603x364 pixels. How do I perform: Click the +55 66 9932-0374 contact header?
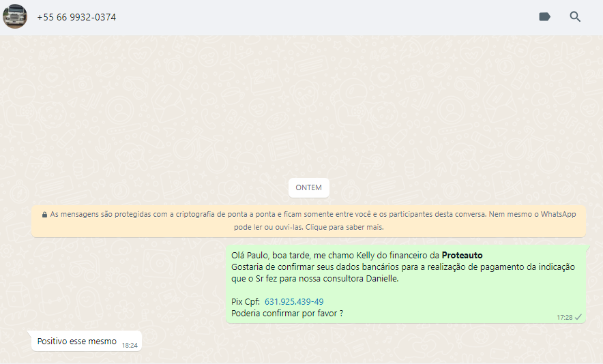coord(76,17)
